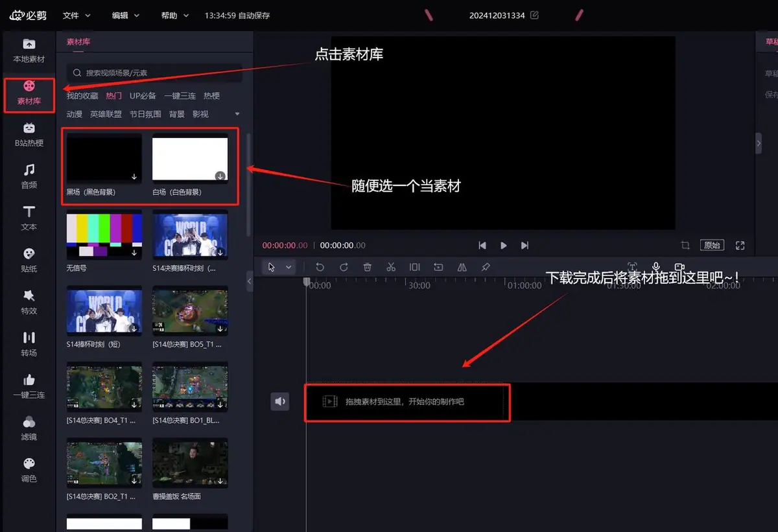Open the 贴纸 stickers section
778x532 pixels.
click(x=29, y=260)
